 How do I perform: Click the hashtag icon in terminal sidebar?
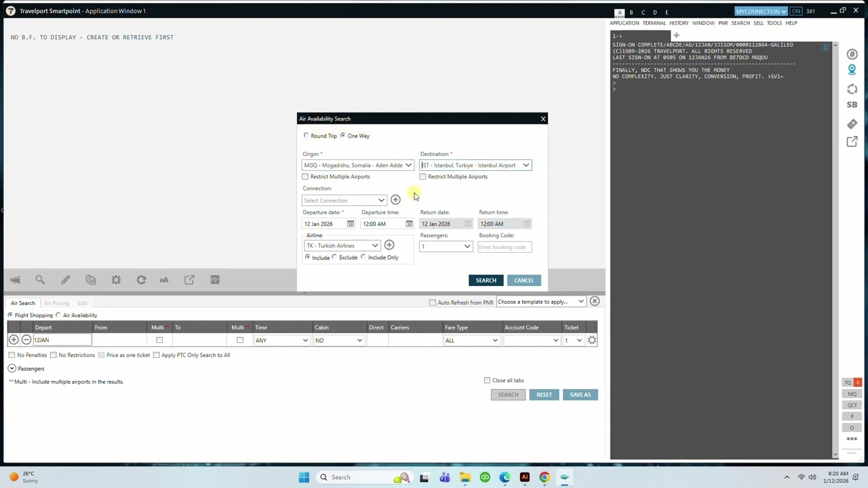[x=852, y=54]
